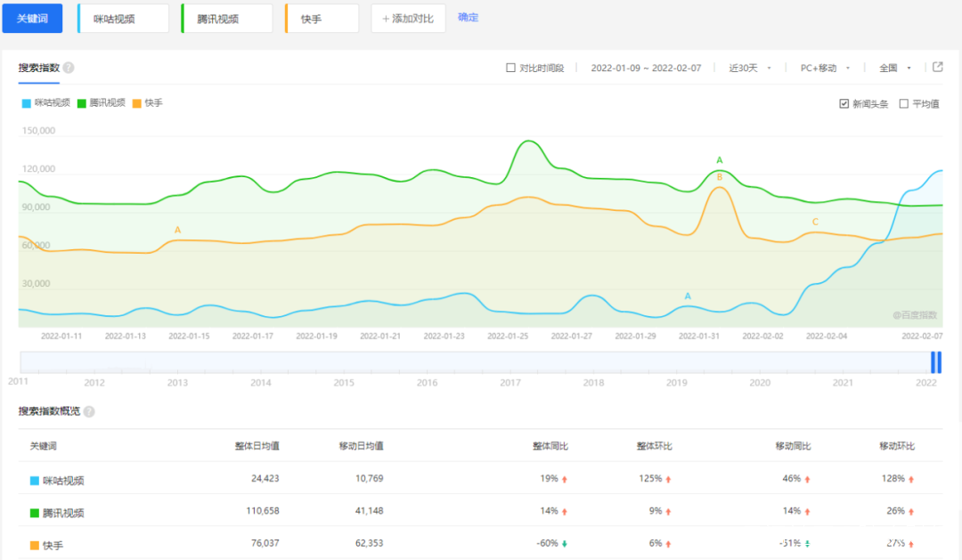Uncheck the 新闻头条 checkbox
Image resolution: width=962 pixels, height=560 pixels.
844,103
